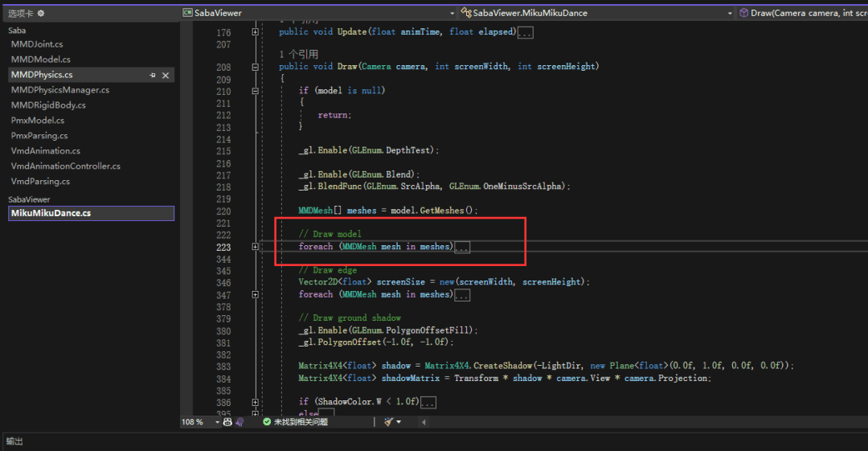Click the code cleanup broom icon
Image resolution: width=868 pixels, height=451 pixels.
pyautogui.click(x=389, y=421)
